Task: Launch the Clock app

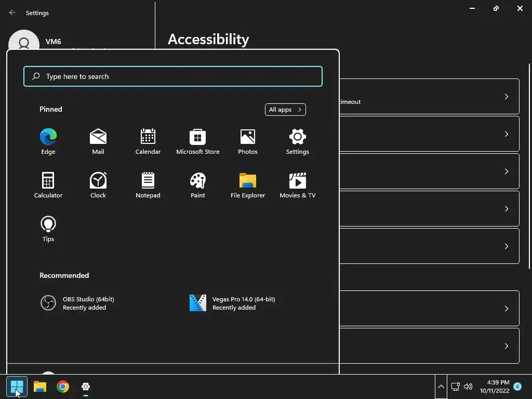Action: click(98, 185)
